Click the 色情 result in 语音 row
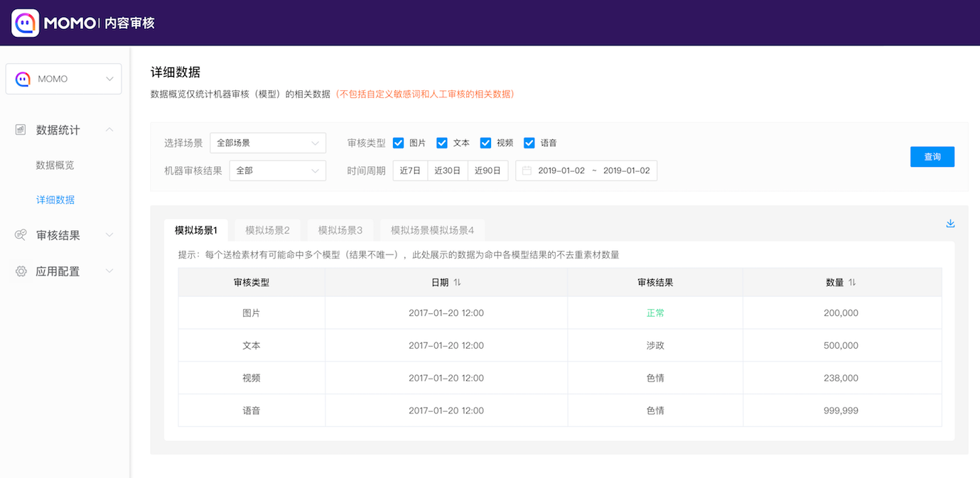This screenshot has width=980, height=478. pyautogui.click(x=655, y=411)
